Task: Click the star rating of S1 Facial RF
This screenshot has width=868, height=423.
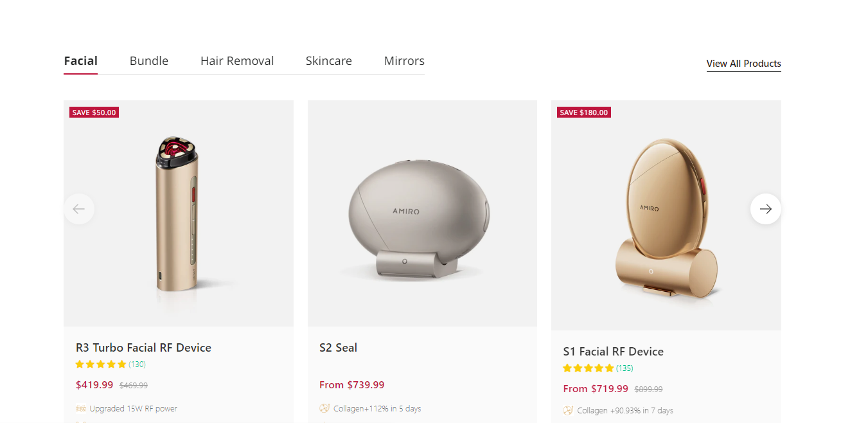Action: pyautogui.click(x=588, y=368)
